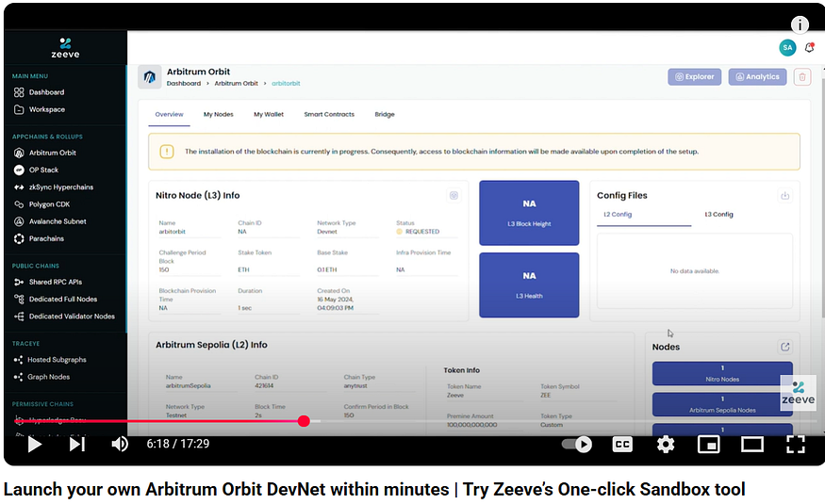This screenshot has height=504, width=825.
Task: Seek using the red video progress bar
Action: (157, 421)
